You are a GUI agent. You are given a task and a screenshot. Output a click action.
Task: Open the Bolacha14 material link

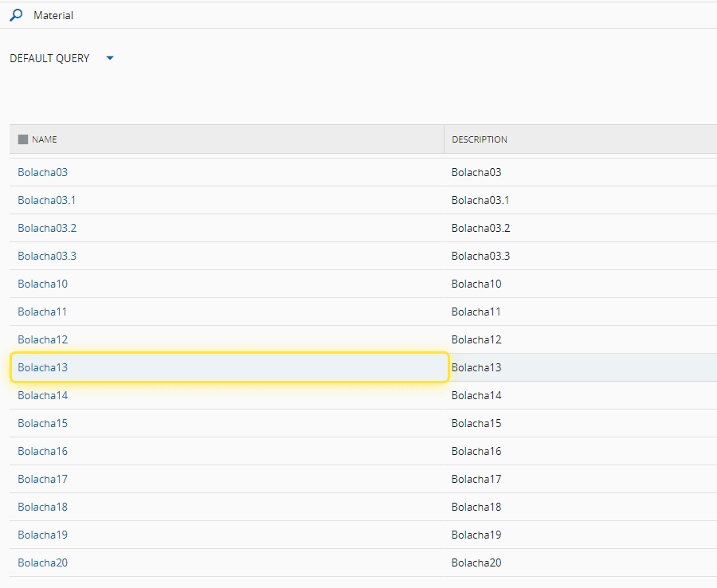pyautogui.click(x=42, y=395)
